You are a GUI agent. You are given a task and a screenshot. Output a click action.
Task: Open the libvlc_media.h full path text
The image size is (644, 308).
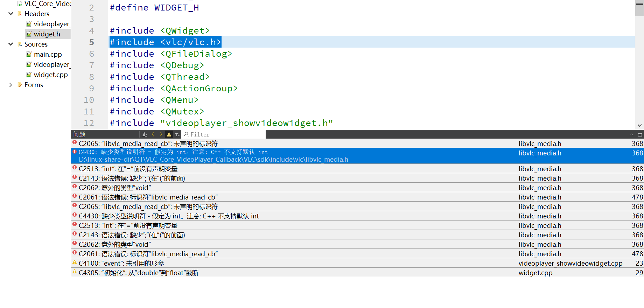213,160
